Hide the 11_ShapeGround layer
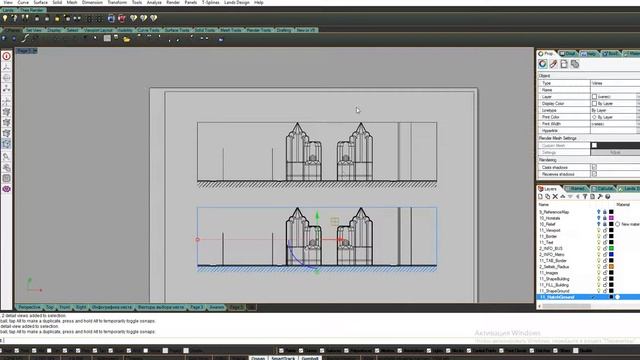Image resolution: width=640 pixels, height=360 pixels. click(599, 291)
